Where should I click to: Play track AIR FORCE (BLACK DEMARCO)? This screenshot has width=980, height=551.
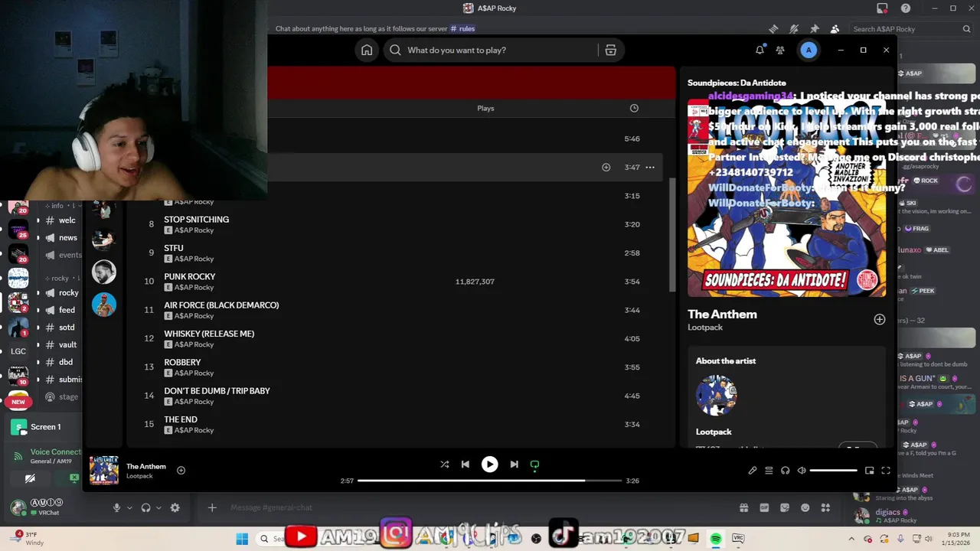pos(221,305)
